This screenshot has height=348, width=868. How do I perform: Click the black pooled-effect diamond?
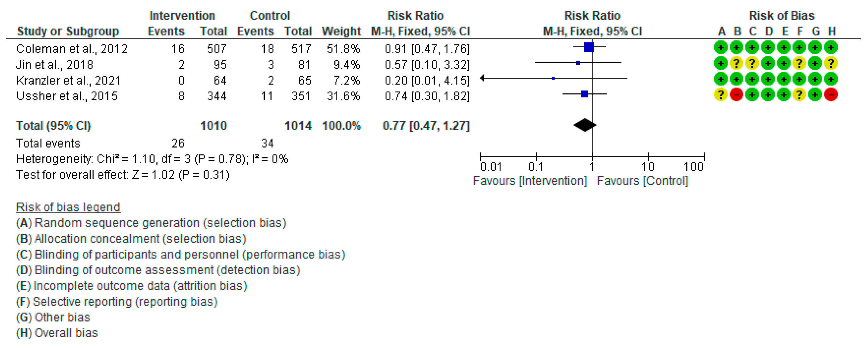pos(585,125)
